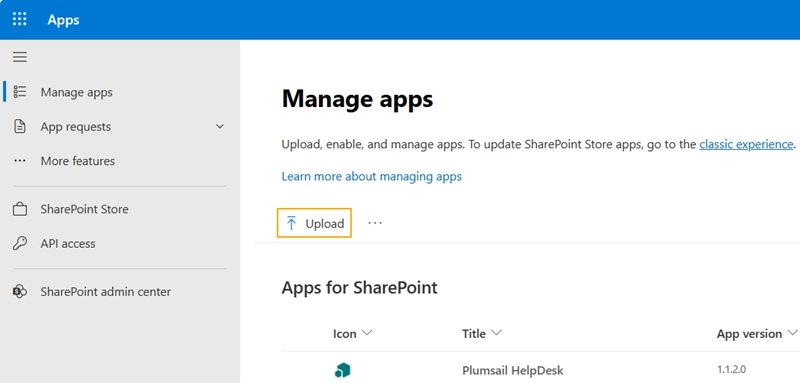
Task: Open the app launcher waffle icon
Action: (x=19, y=19)
